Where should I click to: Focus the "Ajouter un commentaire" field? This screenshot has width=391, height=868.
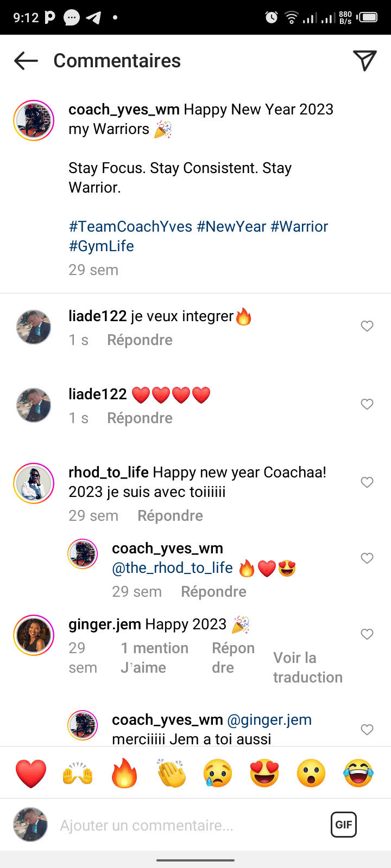[x=185, y=825]
